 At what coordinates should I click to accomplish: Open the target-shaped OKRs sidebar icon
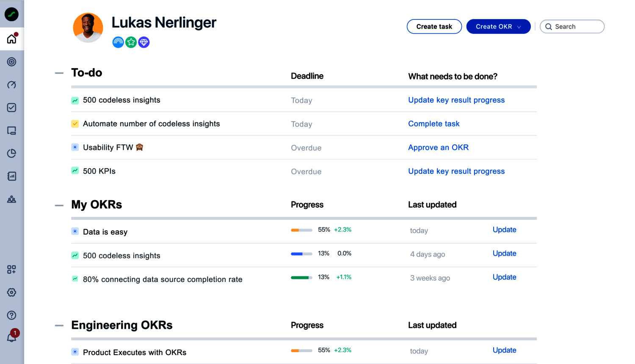(x=12, y=62)
